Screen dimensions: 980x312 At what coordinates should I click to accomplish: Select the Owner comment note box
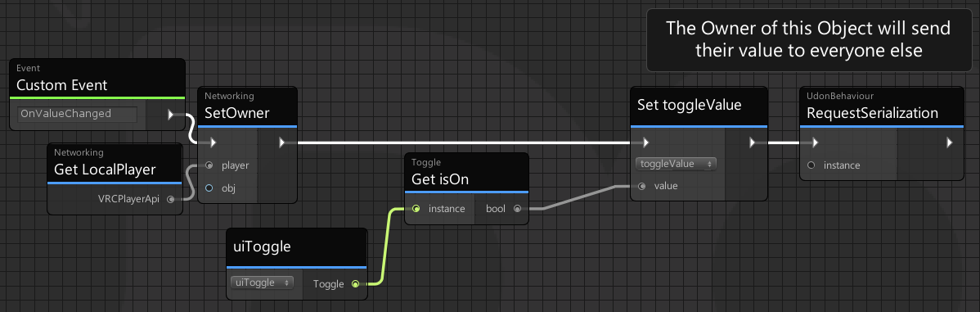[808, 39]
